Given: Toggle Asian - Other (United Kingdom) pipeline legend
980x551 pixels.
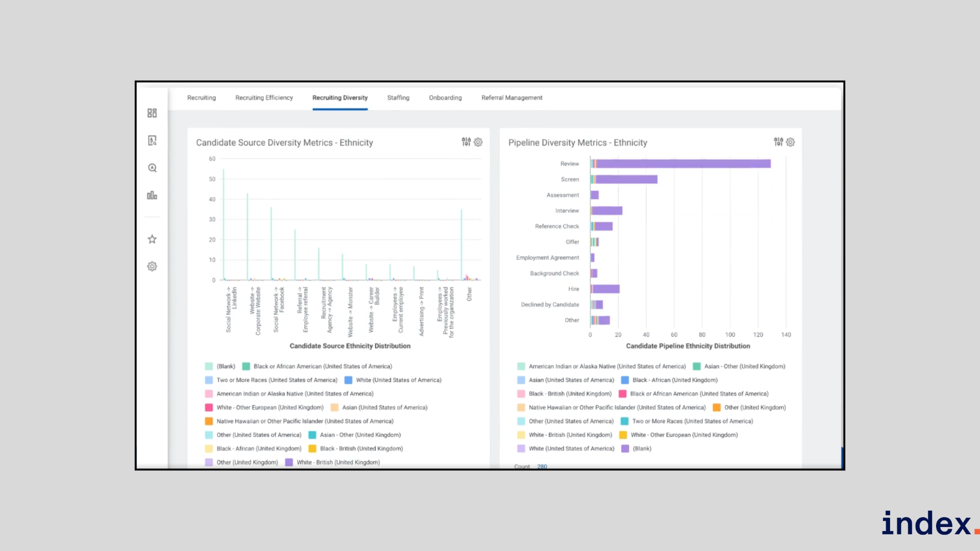Looking at the screenshot, I should pyautogui.click(x=697, y=366).
